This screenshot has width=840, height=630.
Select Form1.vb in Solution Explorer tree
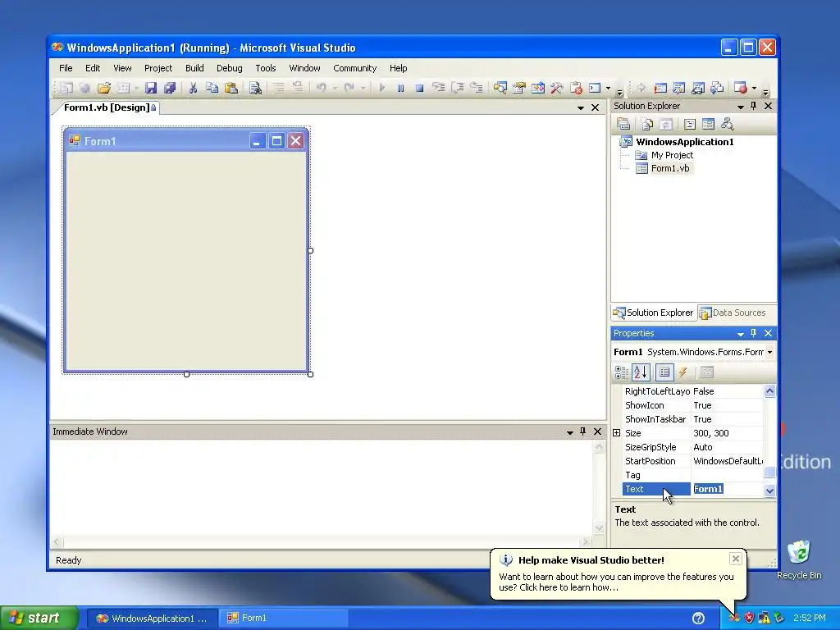coord(663,168)
